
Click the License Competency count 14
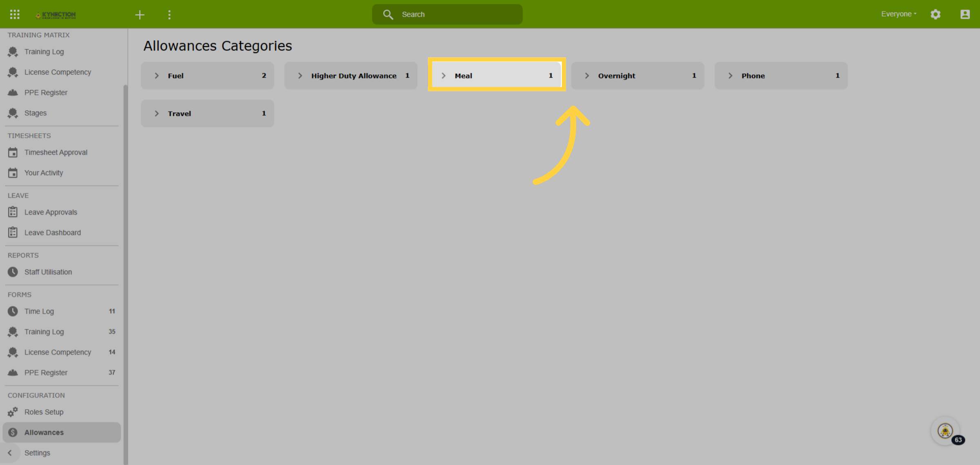(x=112, y=352)
